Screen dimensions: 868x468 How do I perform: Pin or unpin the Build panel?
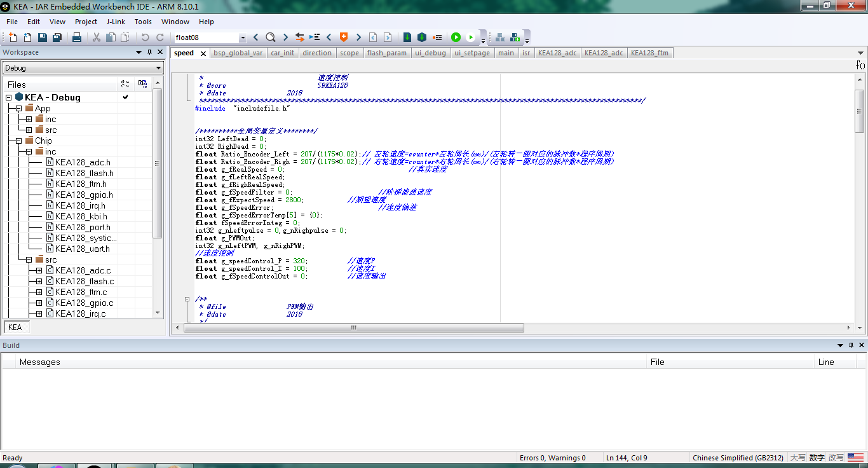click(x=851, y=345)
